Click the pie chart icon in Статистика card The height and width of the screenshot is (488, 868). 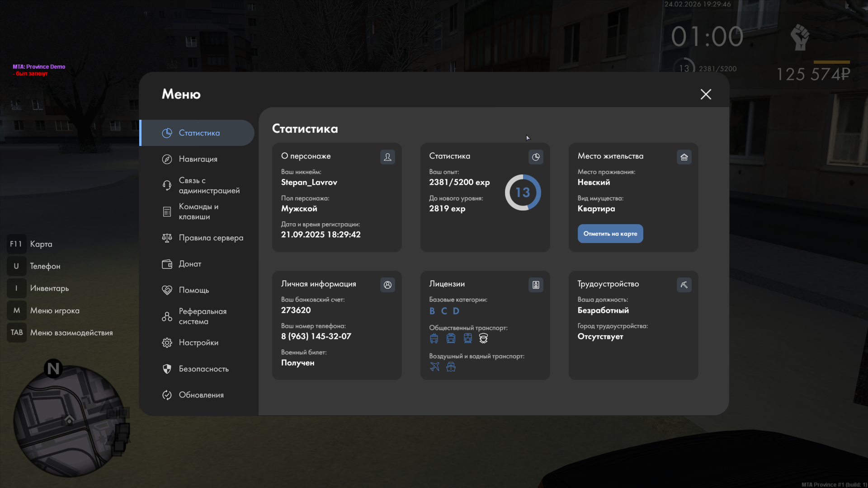(x=536, y=157)
